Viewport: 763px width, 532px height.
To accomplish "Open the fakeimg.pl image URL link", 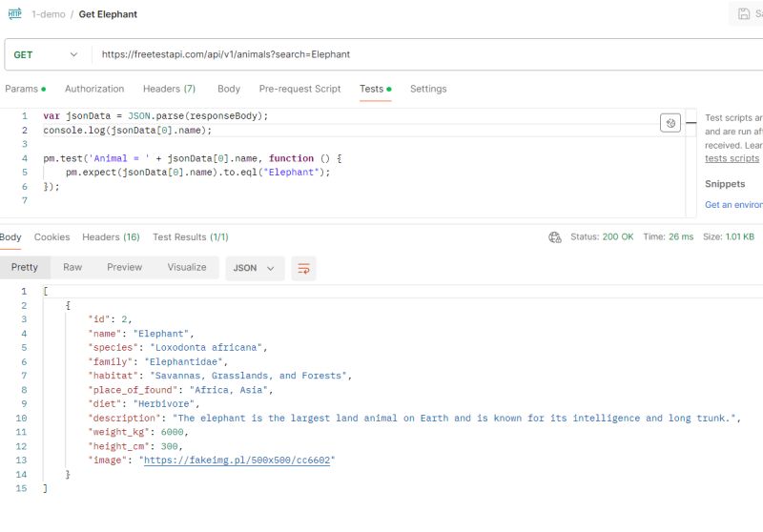I will (237, 460).
